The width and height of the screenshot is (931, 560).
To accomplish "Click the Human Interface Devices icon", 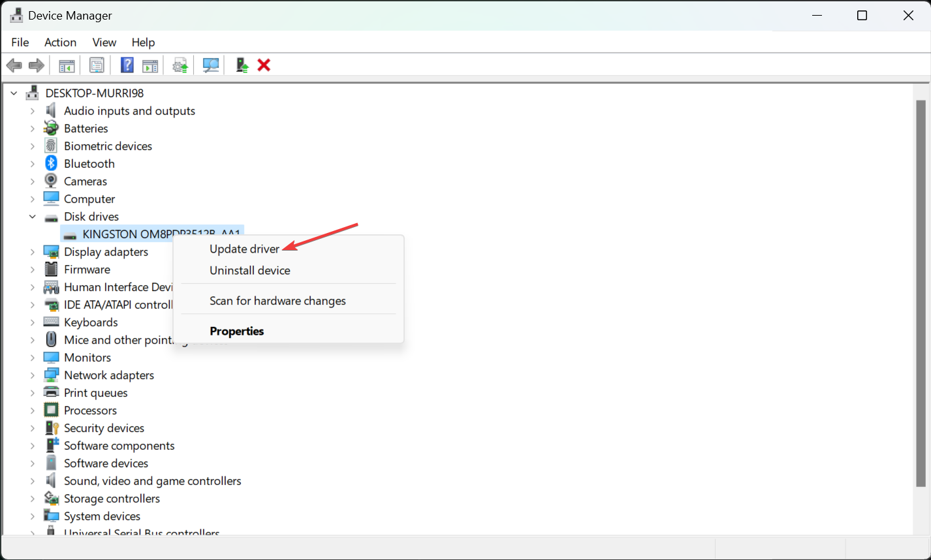I will pyautogui.click(x=51, y=287).
